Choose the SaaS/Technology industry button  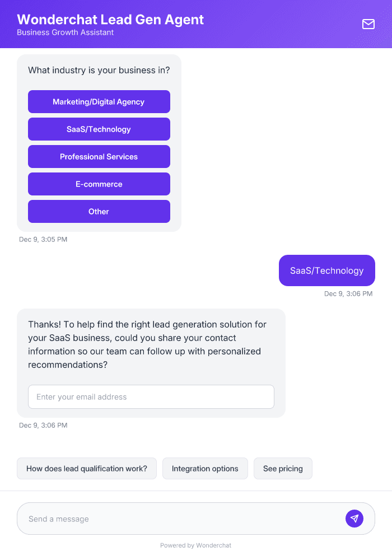99,129
